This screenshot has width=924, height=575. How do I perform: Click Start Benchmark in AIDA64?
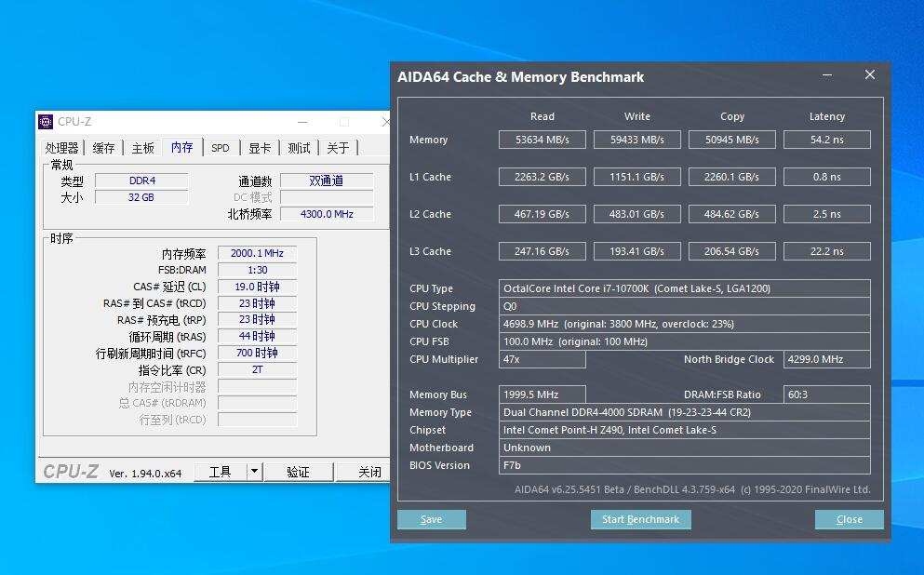pos(640,519)
